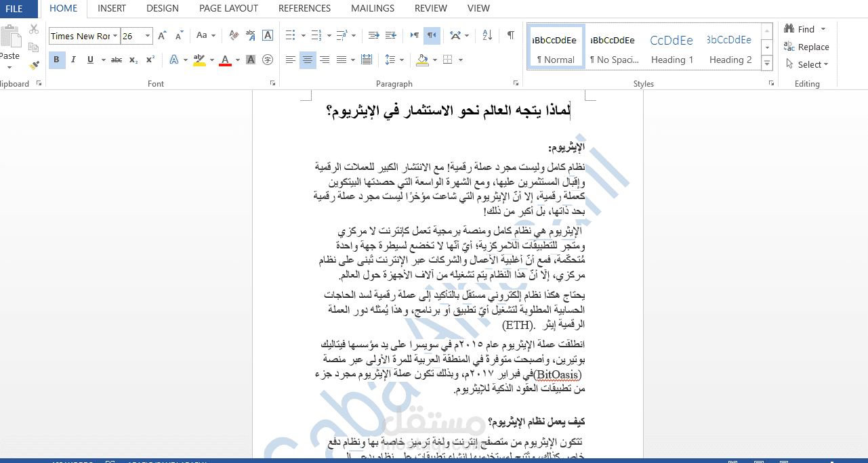This screenshot has width=868, height=463.
Task: Click Text Effects outlined A icon
Action: pyautogui.click(x=174, y=60)
